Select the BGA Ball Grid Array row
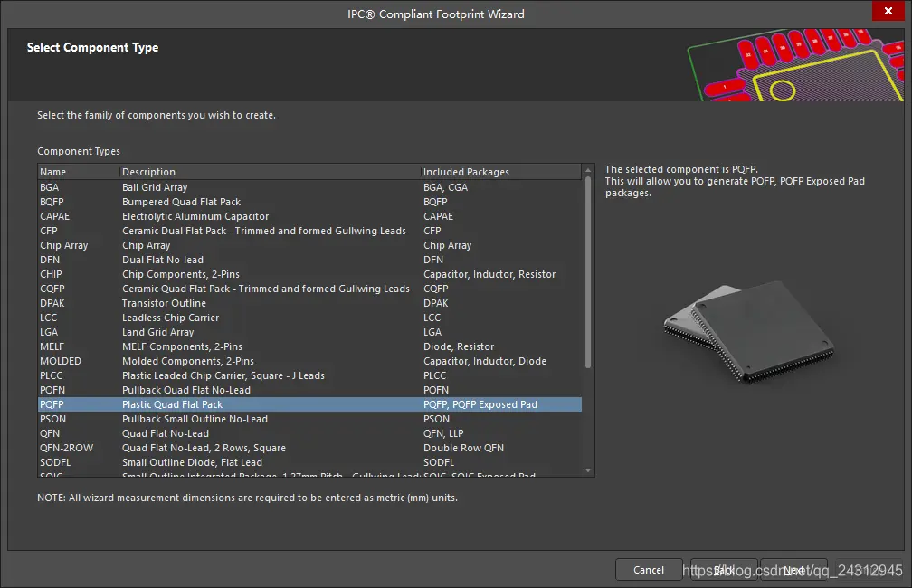The width and height of the screenshot is (912, 588). (x=309, y=187)
